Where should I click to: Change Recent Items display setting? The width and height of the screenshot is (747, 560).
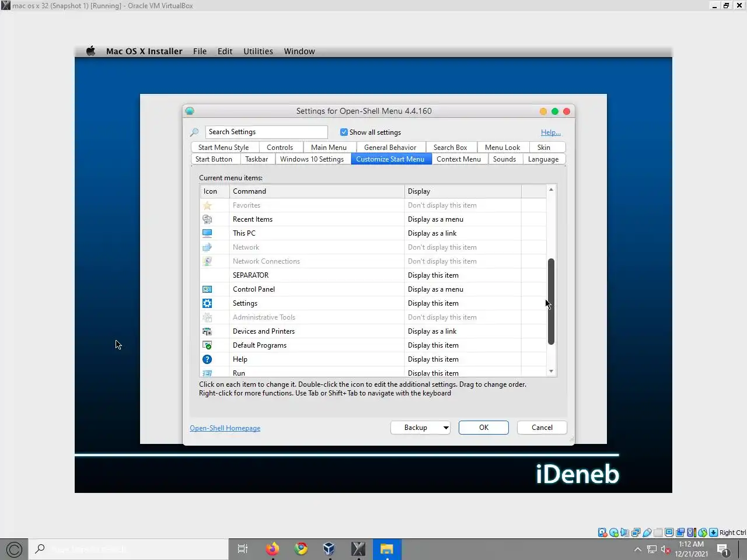[463, 219]
